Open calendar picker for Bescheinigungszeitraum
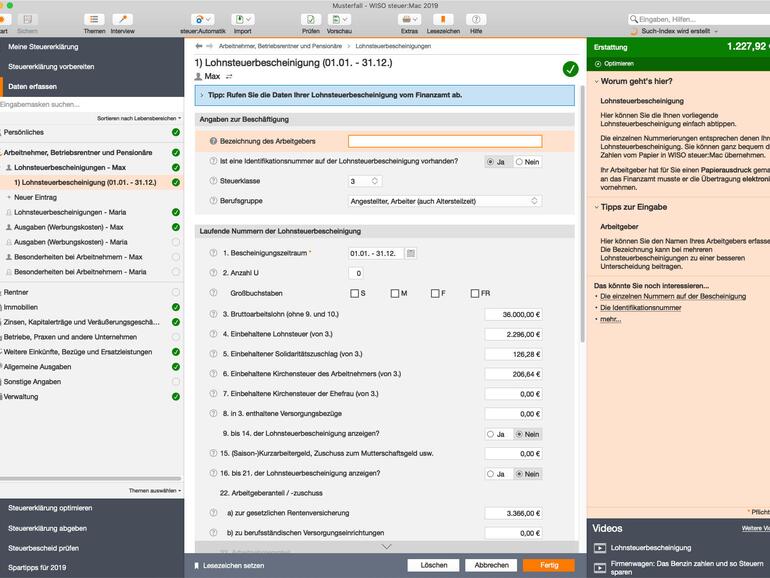The height and width of the screenshot is (578, 770). (x=411, y=253)
